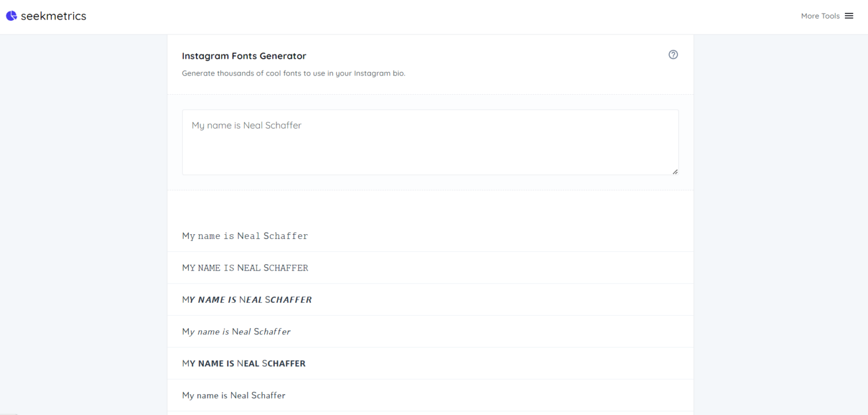
Task: Copy the all-caps typewriter font variation
Action: 245,267
